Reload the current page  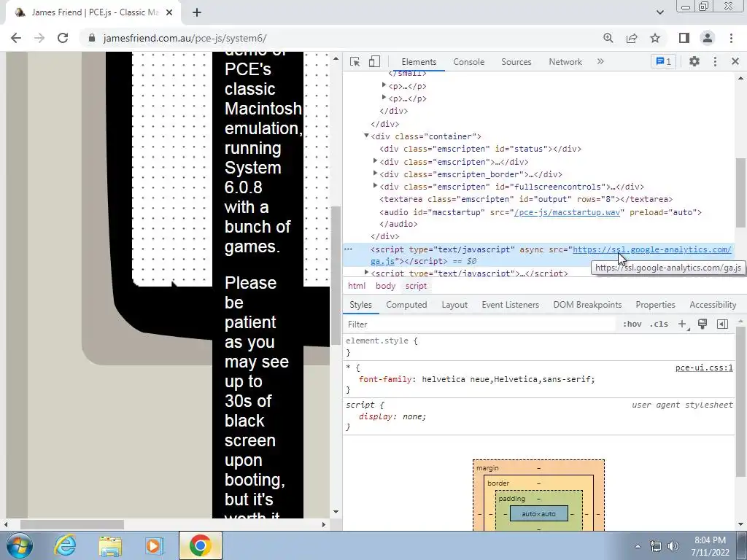click(x=63, y=38)
